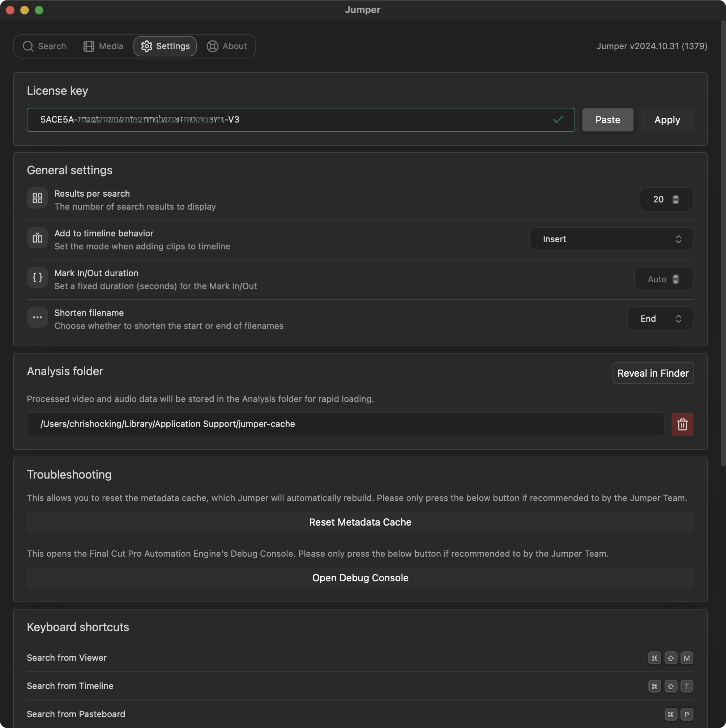Click the Mark In/Out duration Auto stepper
The height and width of the screenshot is (728, 726).
(675, 279)
